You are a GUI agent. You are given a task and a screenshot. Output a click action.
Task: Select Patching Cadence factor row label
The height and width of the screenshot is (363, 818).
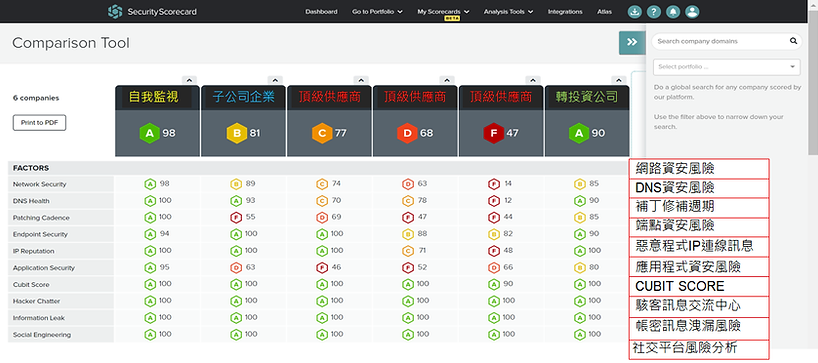41,217
